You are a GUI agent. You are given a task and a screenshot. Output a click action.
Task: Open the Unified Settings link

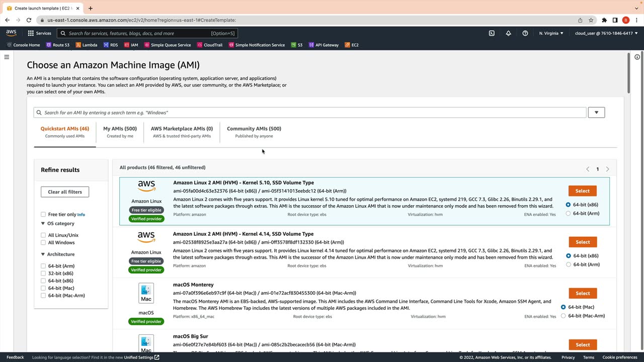(142, 357)
